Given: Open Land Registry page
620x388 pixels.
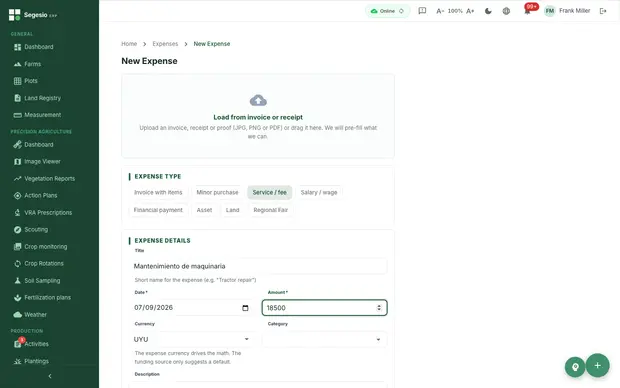Looking at the screenshot, I should (42, 98).
